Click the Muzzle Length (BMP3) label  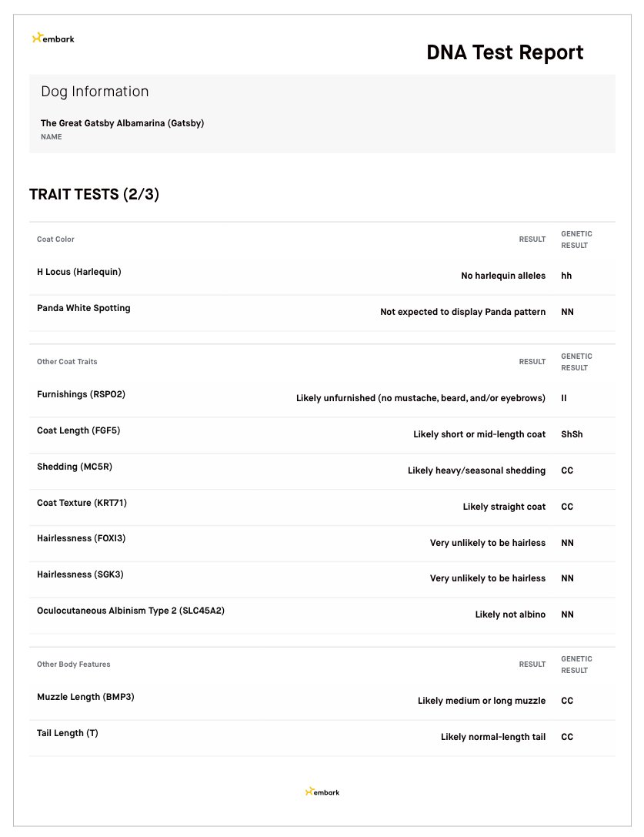[x=85, y=697]
